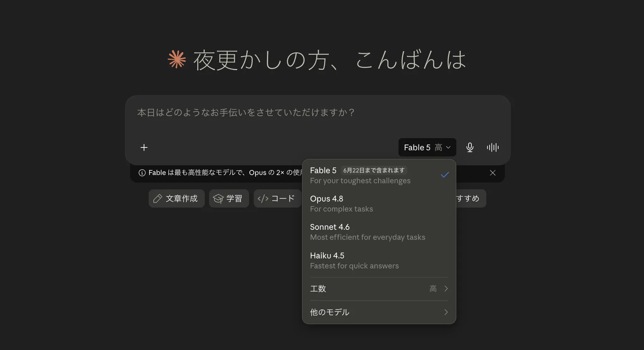Click the 学習 suggestion chip
The height and width of the screenshot is (350, 644).
[229, 199]
